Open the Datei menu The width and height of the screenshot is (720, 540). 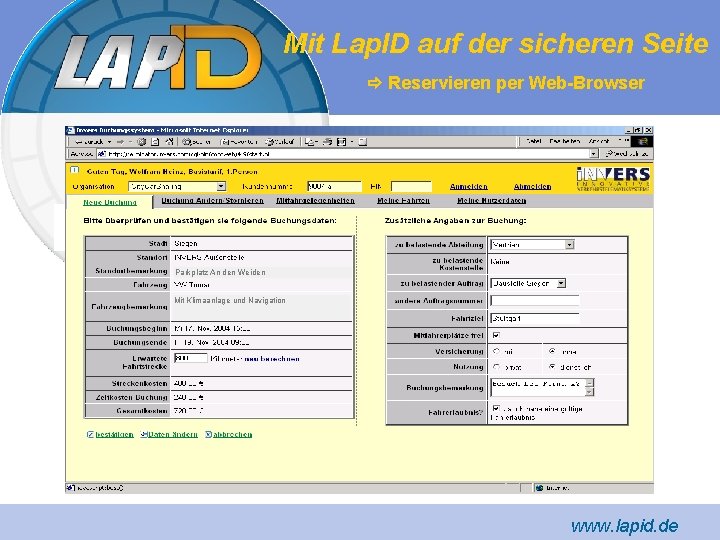click(534, 141)
